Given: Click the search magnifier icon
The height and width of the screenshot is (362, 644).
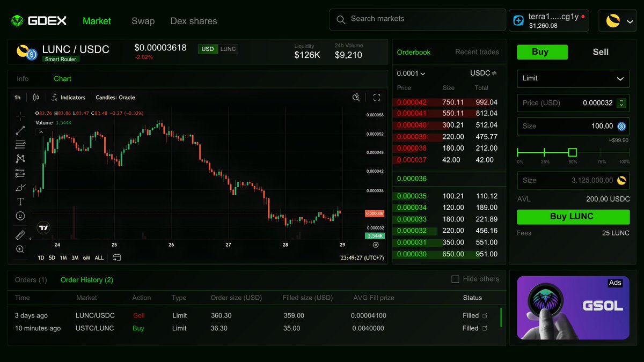Looking at the screenshot, I should 340,19.
